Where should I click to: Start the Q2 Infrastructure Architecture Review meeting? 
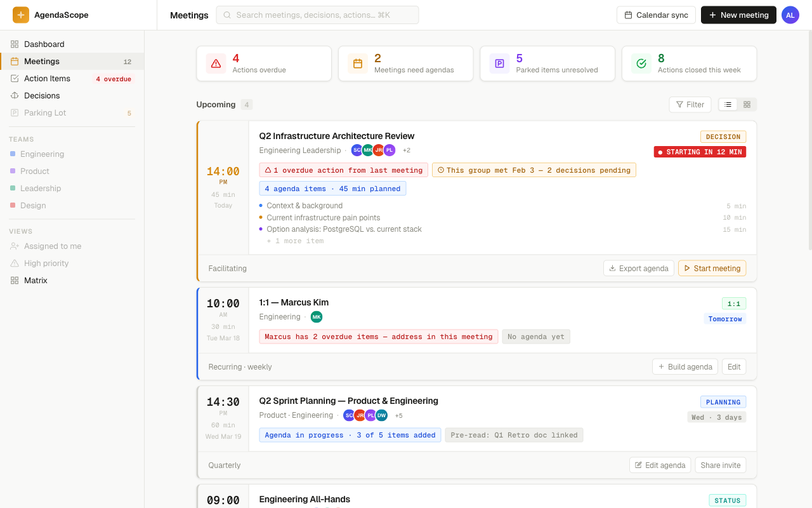(712, 268)
